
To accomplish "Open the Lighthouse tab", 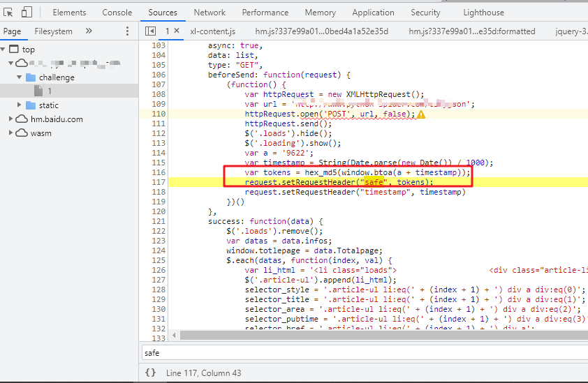I will click(484, 13).
